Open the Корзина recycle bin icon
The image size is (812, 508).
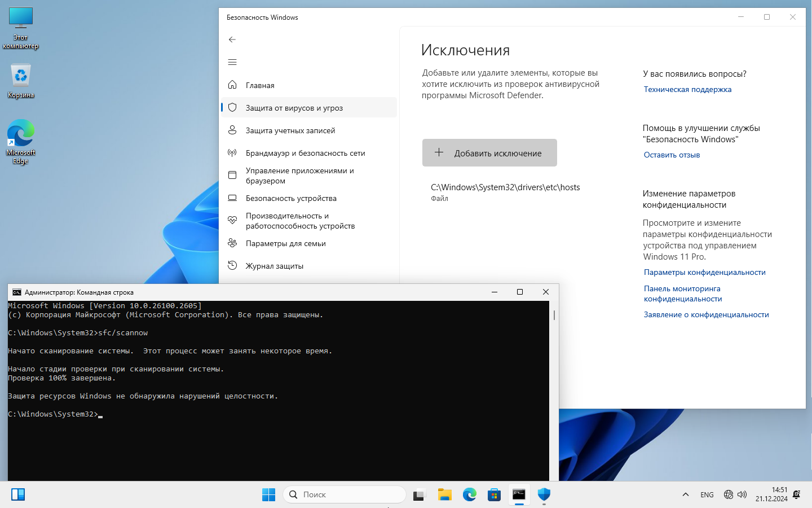pos(21,80)
